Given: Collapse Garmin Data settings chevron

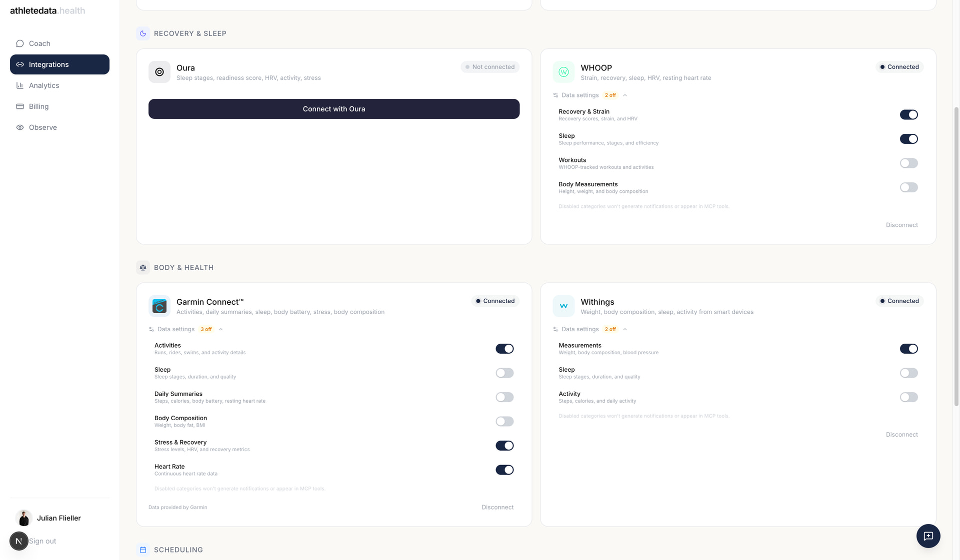Looking at the screenshot, I should click(x=221, y=329).
